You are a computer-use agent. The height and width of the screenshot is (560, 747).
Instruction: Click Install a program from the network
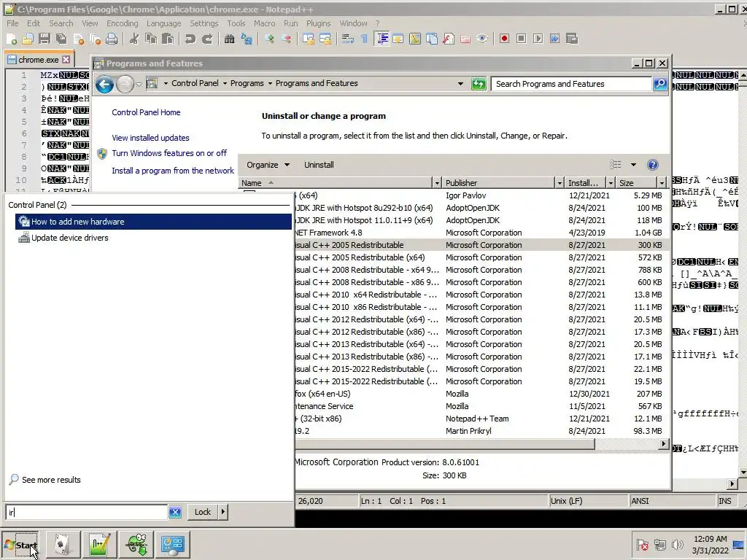[173, 171]
